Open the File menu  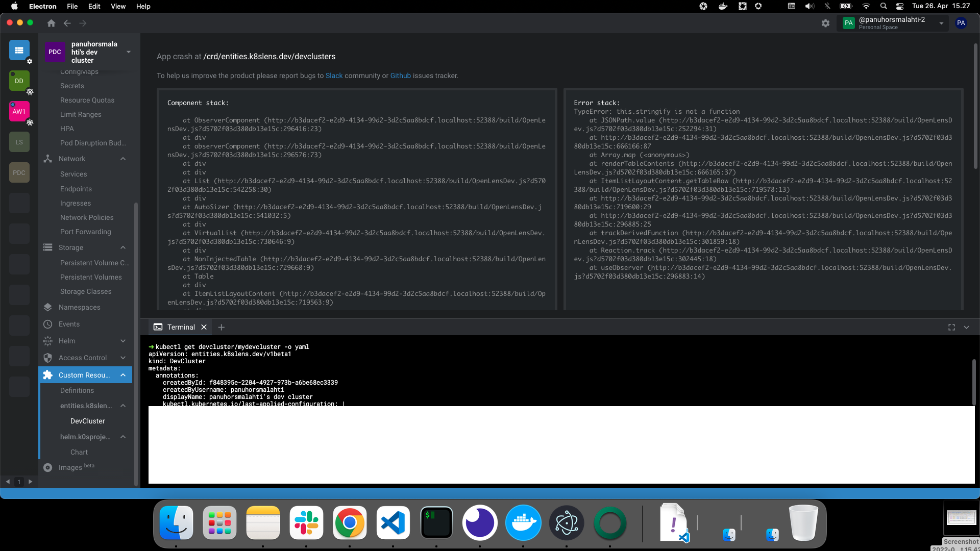click(x=72, y=6)
